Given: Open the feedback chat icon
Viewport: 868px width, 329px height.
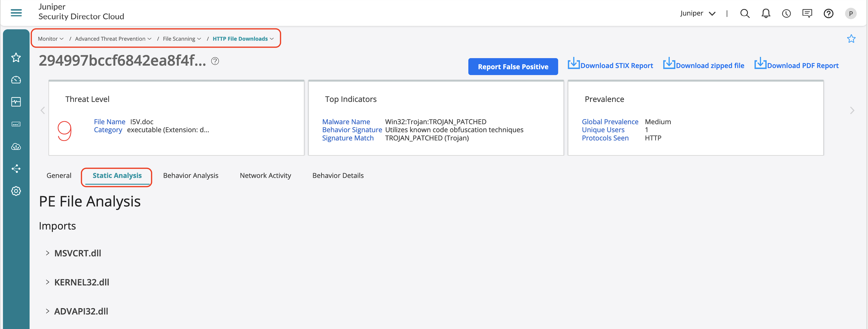Looking at the screenshot, I should 807,13.
